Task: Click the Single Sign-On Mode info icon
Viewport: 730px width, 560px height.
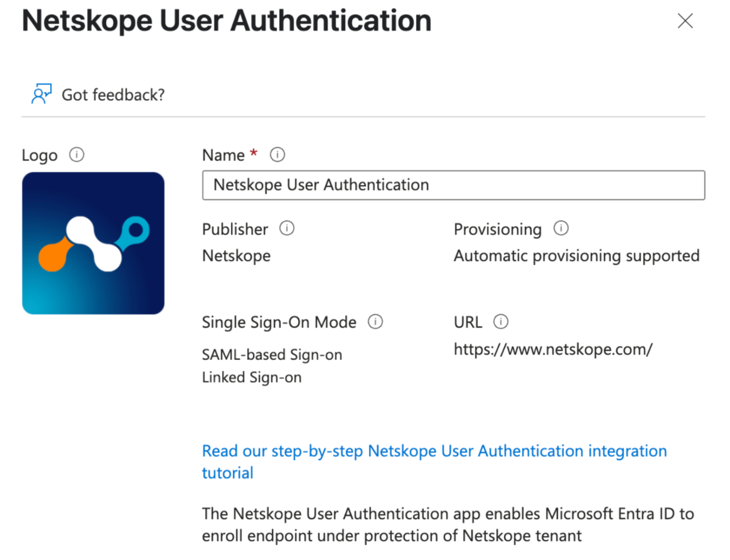Action: click(x=375, y=322)
